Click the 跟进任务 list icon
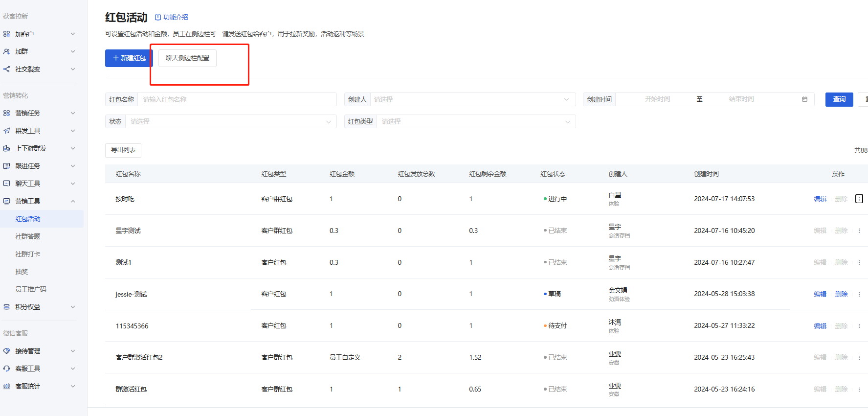868x416 pixels. click(6, 166)
